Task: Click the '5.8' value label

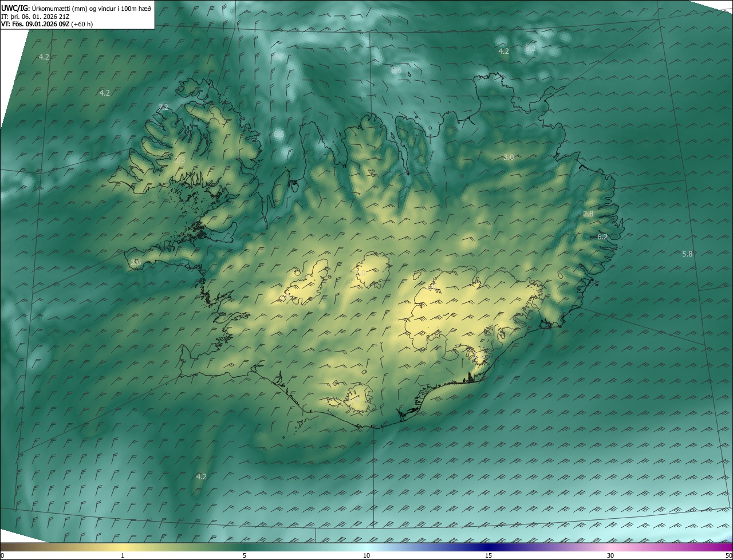Action: click(x=687, y=254)
